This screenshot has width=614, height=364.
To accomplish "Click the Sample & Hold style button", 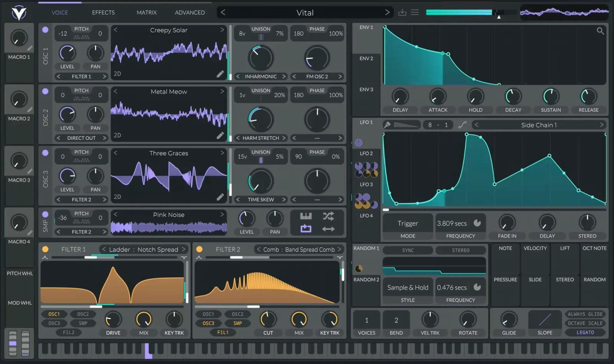I will click(x=408, y=287).
